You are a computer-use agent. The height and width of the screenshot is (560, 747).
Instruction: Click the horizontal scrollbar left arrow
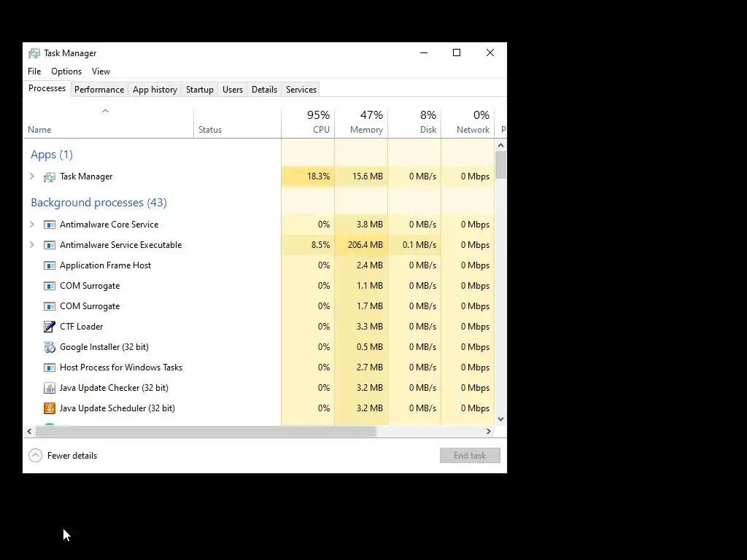pyautogui.click(x=29, y=432)
